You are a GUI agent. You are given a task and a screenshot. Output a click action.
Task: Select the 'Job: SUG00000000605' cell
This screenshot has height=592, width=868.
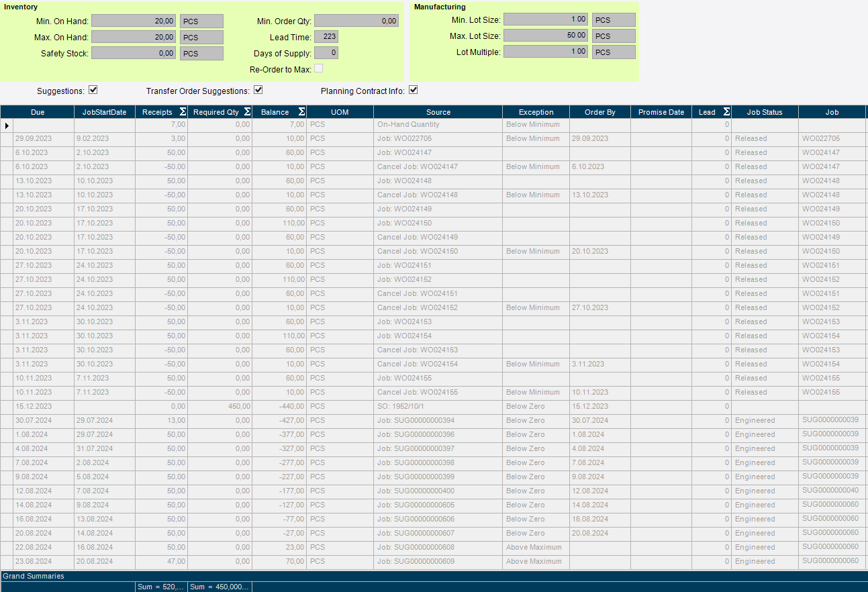click(438, 505)
